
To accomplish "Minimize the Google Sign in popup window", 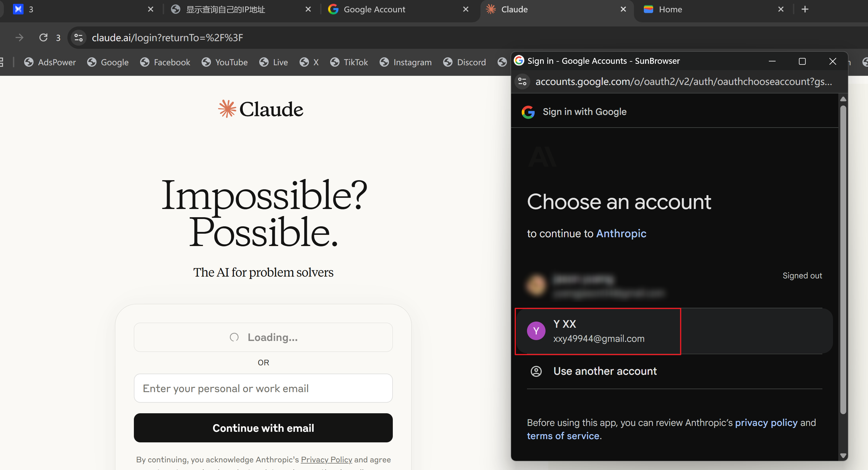I will click(x=772, y=61).
